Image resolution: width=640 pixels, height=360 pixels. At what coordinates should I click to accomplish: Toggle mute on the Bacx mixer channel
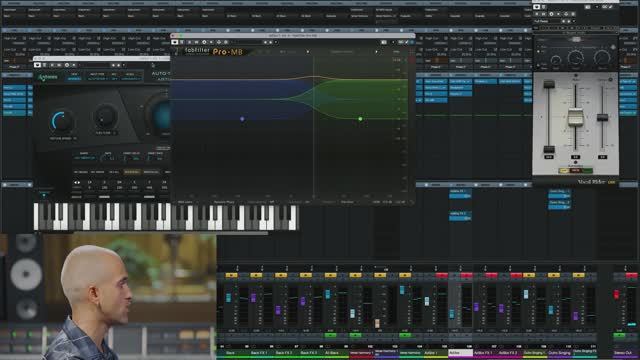point(231,276)
